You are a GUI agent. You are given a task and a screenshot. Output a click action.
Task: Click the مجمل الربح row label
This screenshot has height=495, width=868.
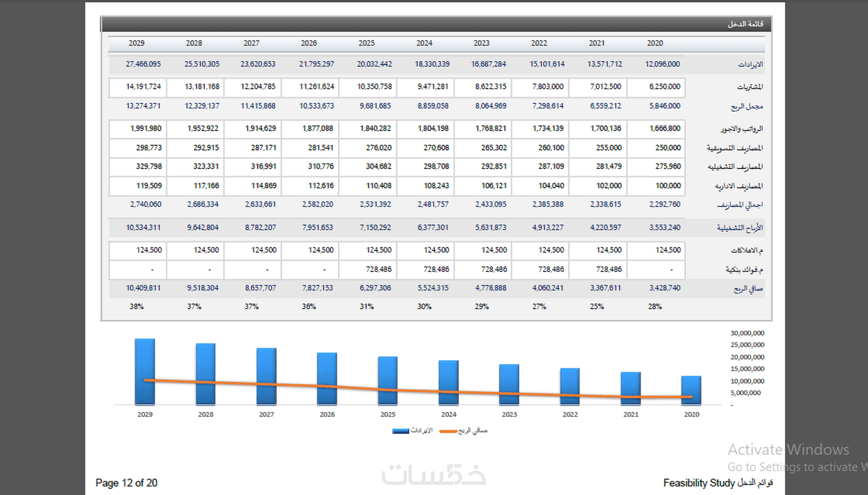point(747,107)
